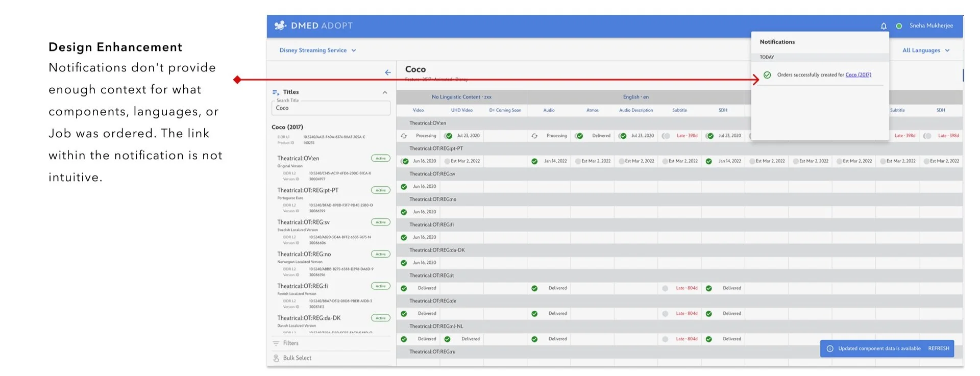Select Theatrical:OT:REG:da-DK in the sidebar
The width and height of the screenshot is (980, 376).
click(x=309, y=318)
